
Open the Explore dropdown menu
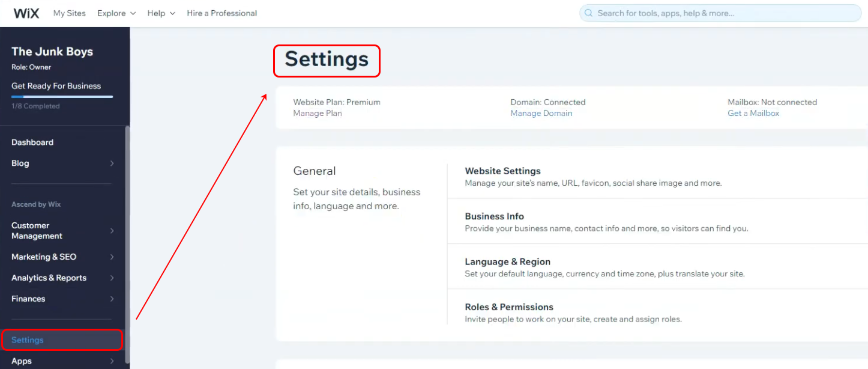click(x=116, y=13)
